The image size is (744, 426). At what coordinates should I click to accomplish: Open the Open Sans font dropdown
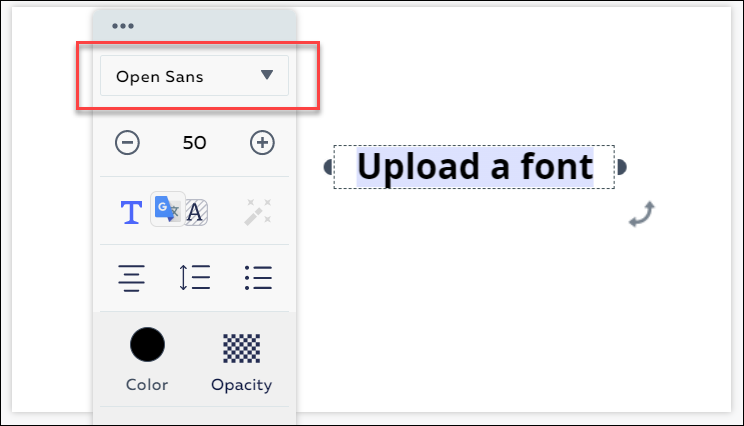click(x=180, y=76)
